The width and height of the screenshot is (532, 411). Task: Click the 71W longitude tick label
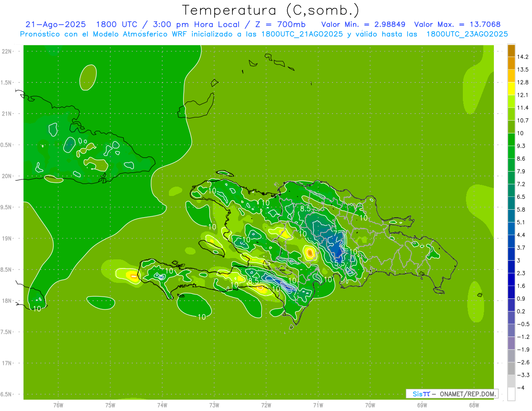click(x=318, y=405)
